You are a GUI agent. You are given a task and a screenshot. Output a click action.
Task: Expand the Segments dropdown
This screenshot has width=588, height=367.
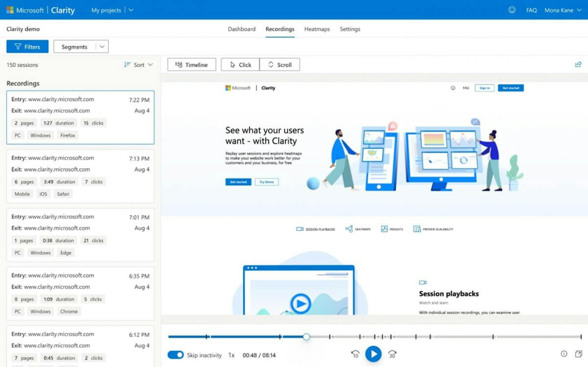click(102, 46)
